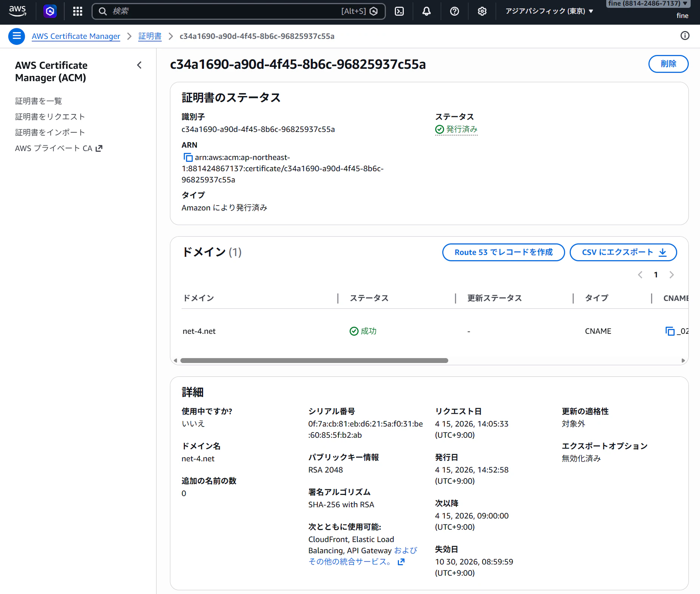Click the 識別子 certificate ID value

(258, 129)
